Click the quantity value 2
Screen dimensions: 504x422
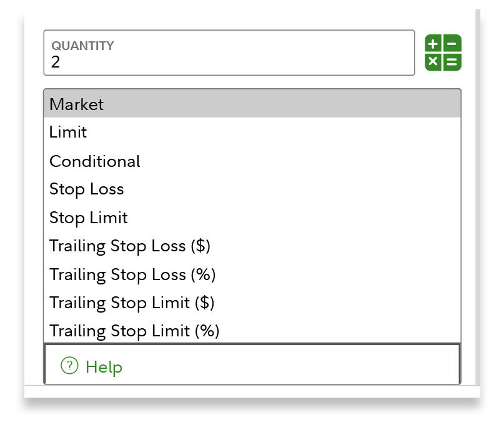tap(56, 62)
